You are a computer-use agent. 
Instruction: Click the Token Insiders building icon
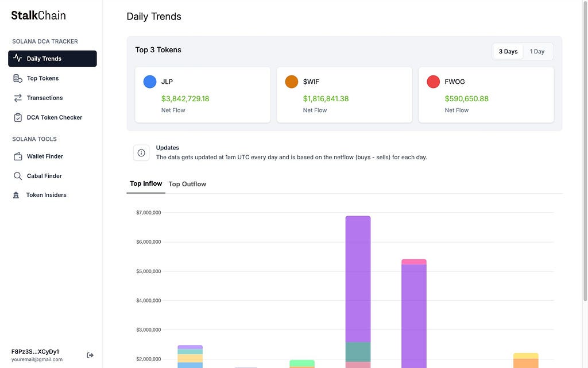(16, 195)
